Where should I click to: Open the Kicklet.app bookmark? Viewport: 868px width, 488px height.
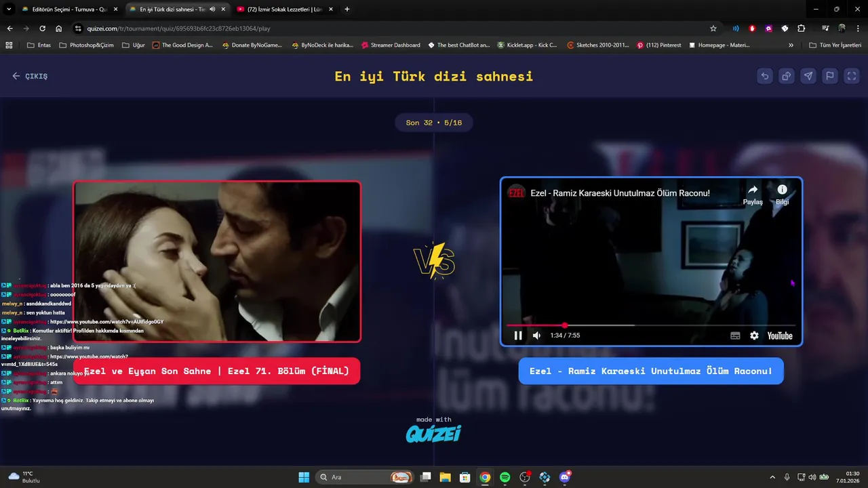[528, 45]
